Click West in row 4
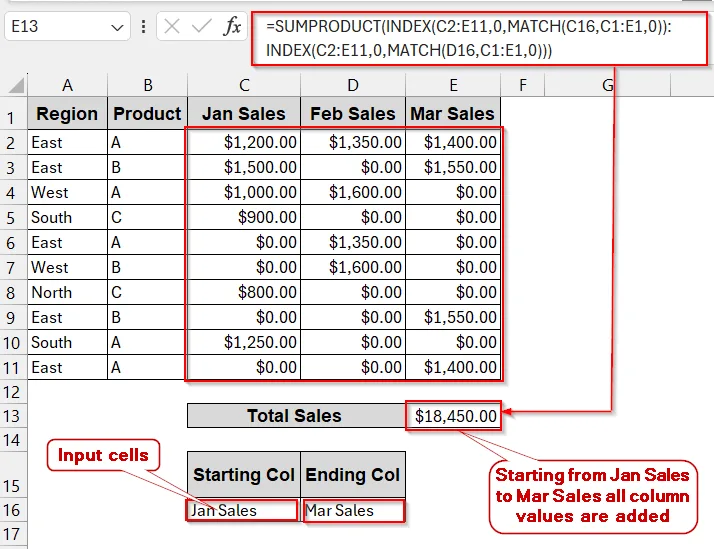This screenshot has height=549, width=714. pos(67,193)
